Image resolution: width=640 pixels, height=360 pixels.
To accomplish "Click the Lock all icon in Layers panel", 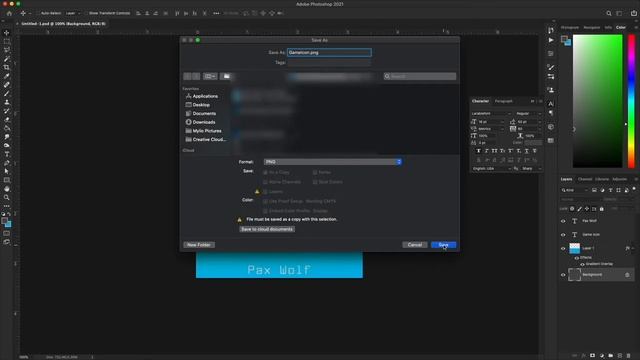I will tap(601, 209).
